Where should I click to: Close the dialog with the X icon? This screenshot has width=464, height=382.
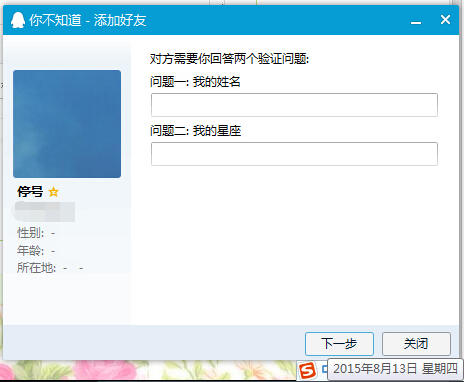tap(445, 20)
